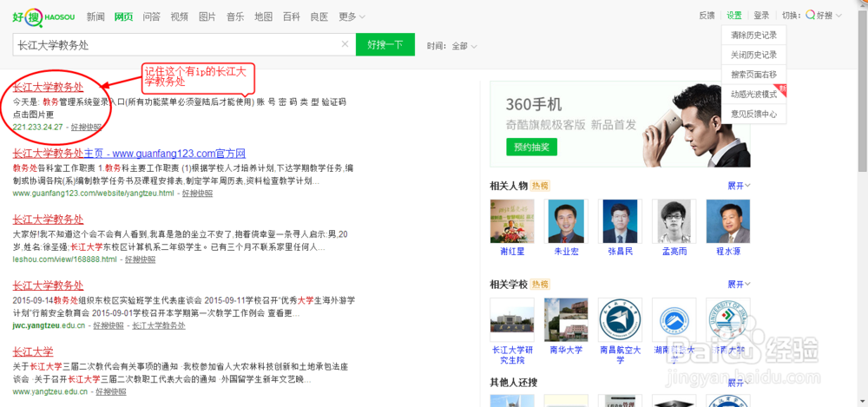Click the 长江大学研究生院 text link
Screen dimensions: 868x407
coord(512,355)
